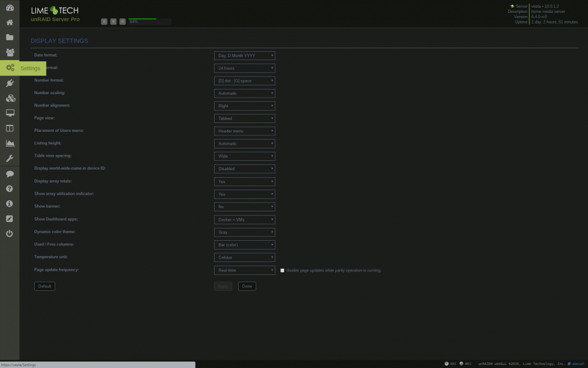
Task: Click the Settings flyout menu label
Action: coord(31,68)
